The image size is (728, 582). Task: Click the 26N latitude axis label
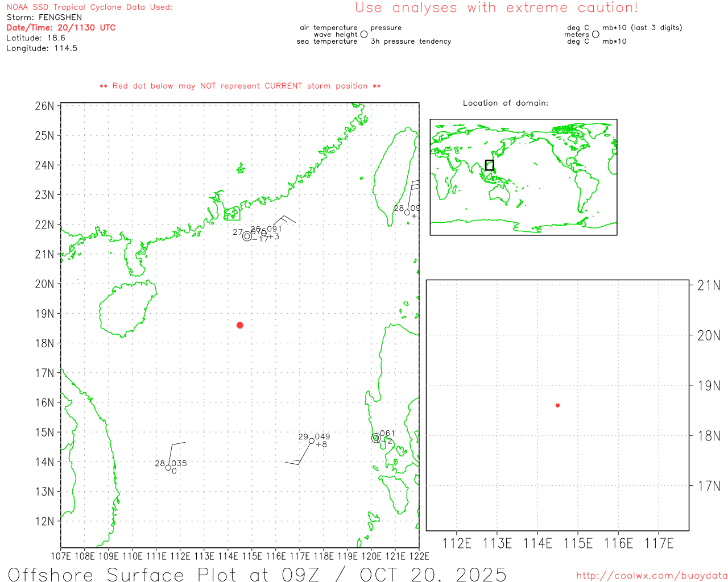[44, 106]
